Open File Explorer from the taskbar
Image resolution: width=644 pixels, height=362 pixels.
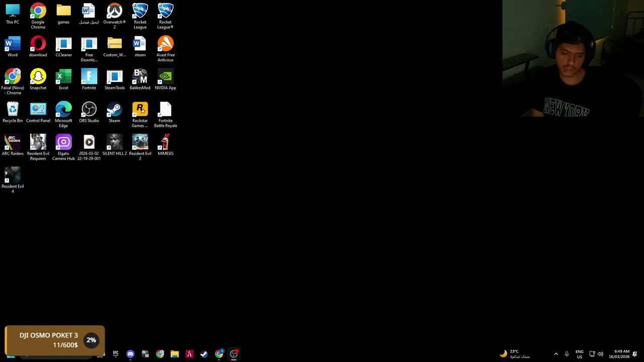(175, 354)
